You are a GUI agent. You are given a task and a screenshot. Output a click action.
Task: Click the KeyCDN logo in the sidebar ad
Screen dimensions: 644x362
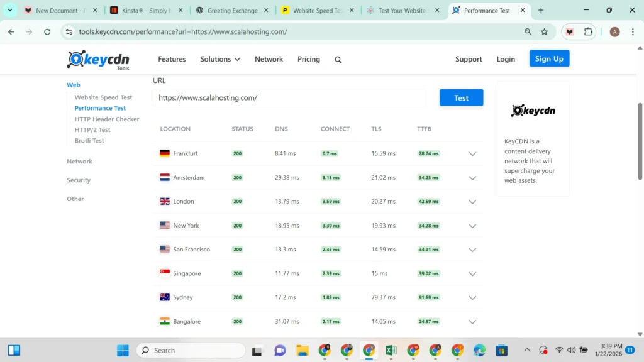click(533, 111)
